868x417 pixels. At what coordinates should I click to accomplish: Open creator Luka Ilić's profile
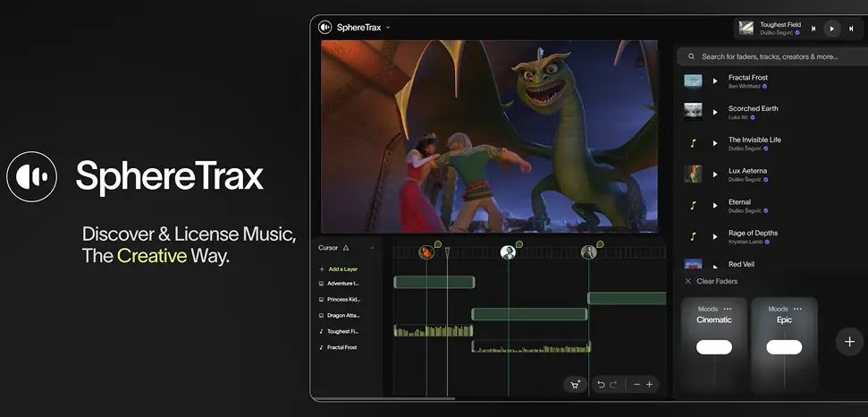coord(738,117)
